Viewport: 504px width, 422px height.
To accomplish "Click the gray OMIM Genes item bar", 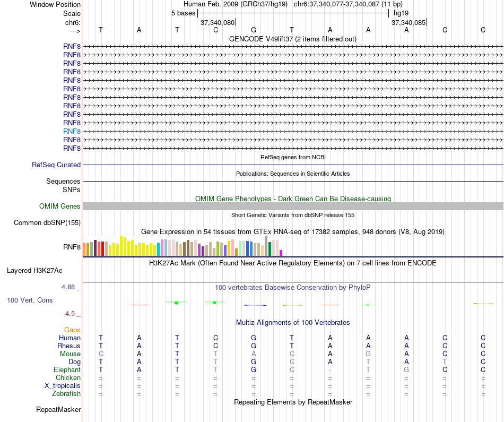I will [x=293, y=206].
